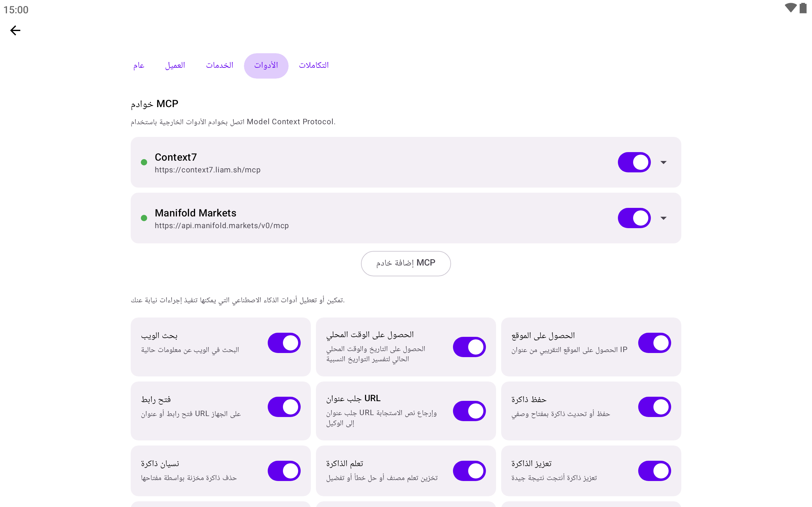Expand the Context7 server dropdown arrow

tap(663, 162)
